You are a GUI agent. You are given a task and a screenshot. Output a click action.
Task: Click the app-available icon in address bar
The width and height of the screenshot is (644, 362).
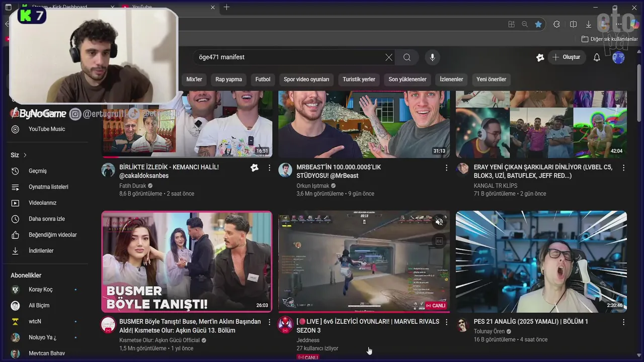[x=511, y=24]
